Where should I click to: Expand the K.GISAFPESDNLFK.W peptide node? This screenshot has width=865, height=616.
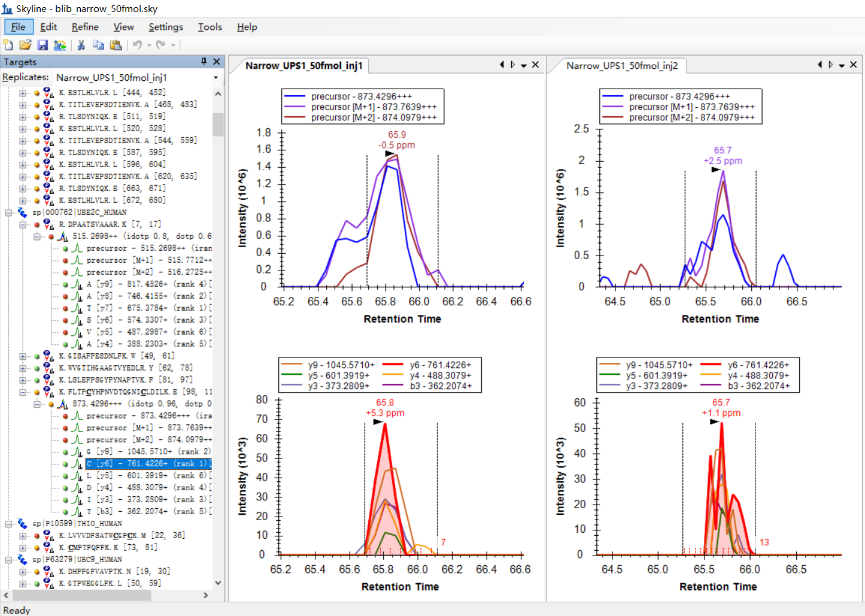[23, 356]
